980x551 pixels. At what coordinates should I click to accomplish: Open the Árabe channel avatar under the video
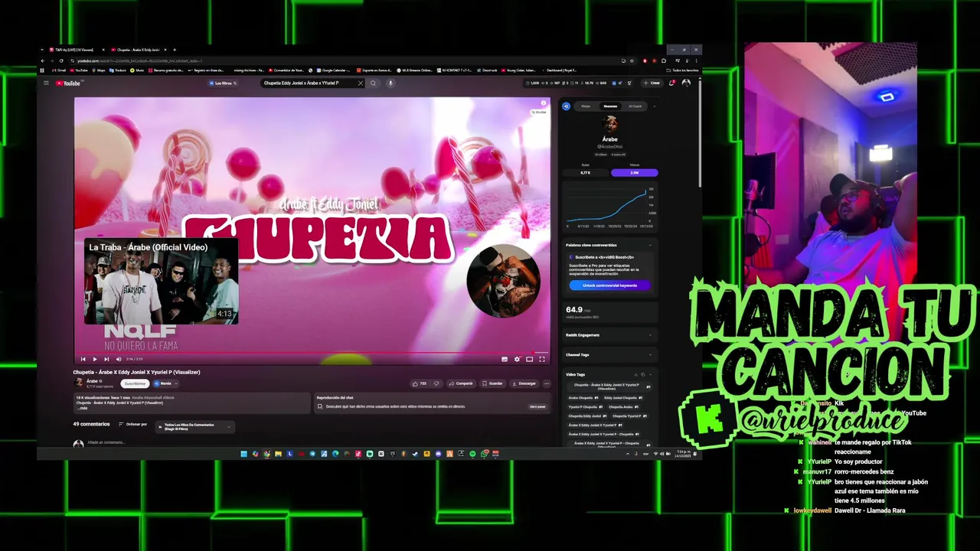pos(78,383)
